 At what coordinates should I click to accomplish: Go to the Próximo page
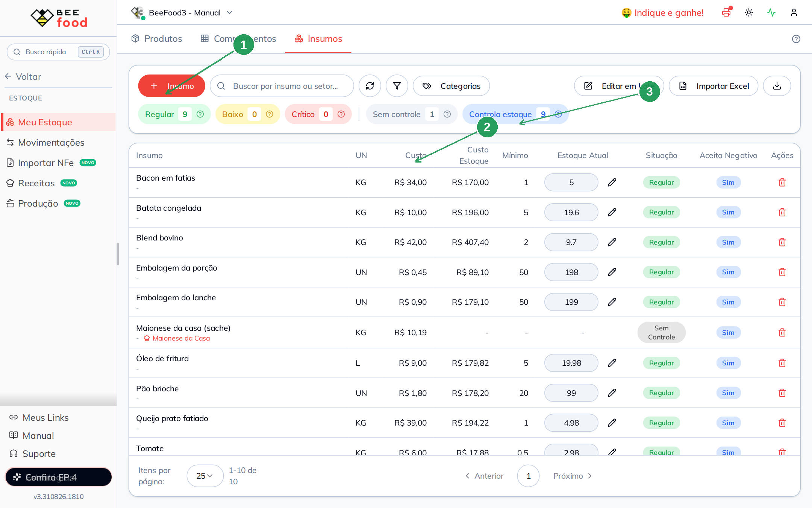coord(573,476)
